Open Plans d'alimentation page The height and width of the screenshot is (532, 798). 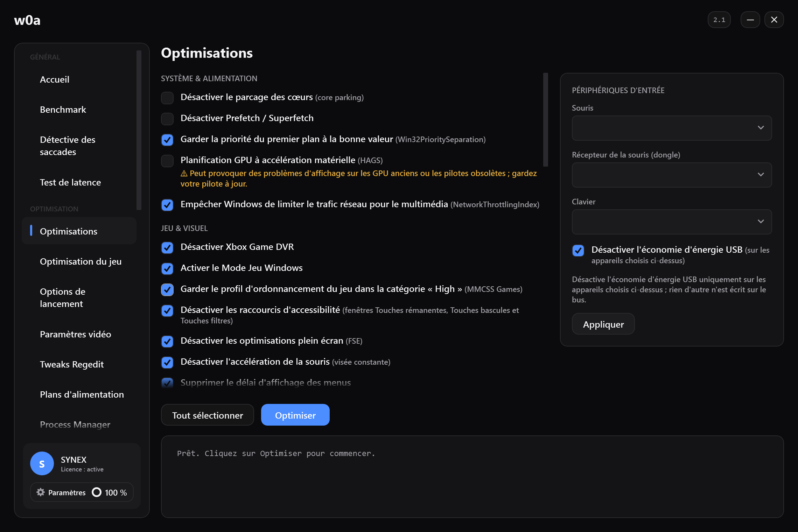point(79,394)
